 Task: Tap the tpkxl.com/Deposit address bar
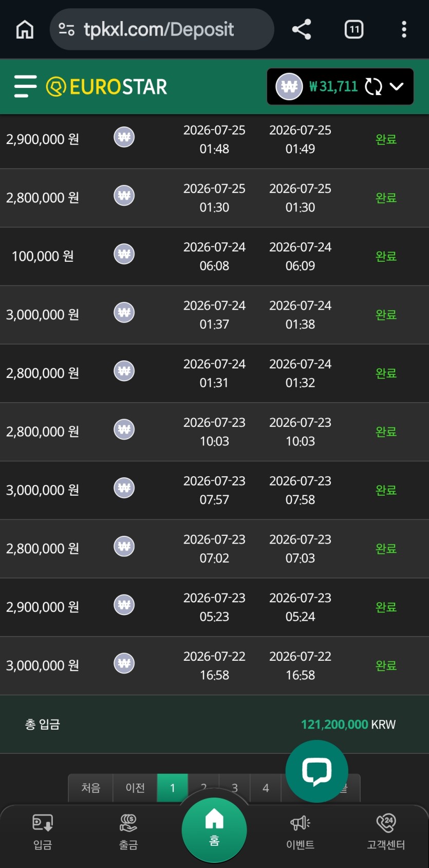[162, 29]
